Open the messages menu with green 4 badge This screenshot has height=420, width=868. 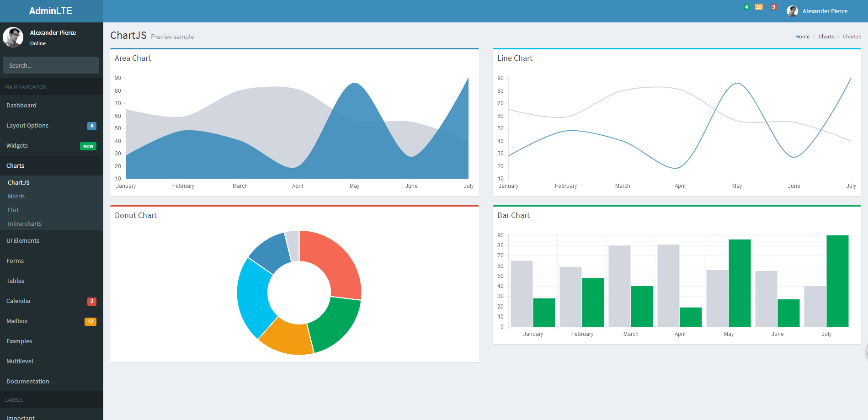click(x=746, y=7)
